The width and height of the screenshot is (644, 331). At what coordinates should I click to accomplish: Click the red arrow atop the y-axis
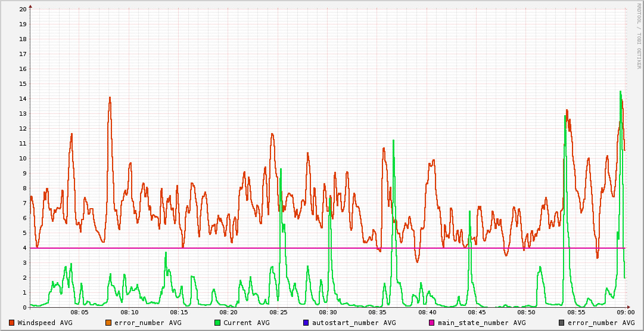[30, 6]
